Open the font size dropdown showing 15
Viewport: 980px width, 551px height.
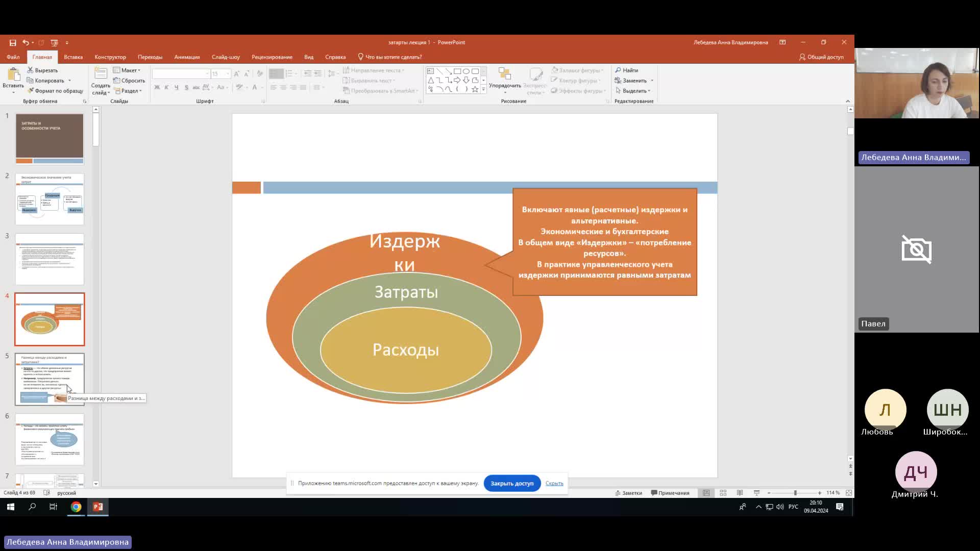tap(228, 74)
